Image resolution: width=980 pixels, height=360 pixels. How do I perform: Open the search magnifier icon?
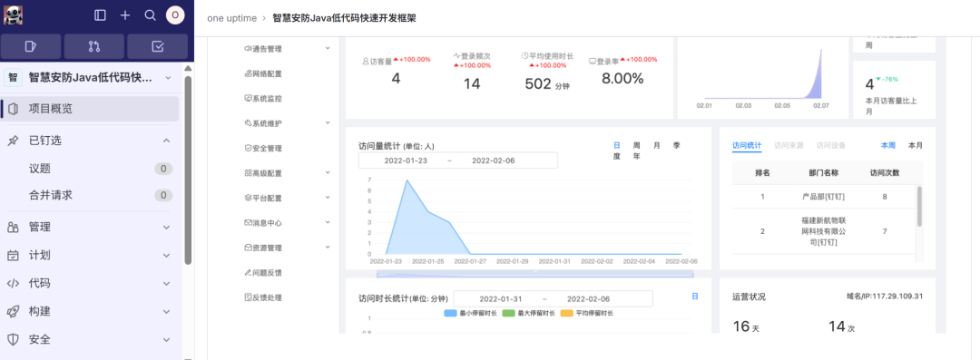point(150,15)
